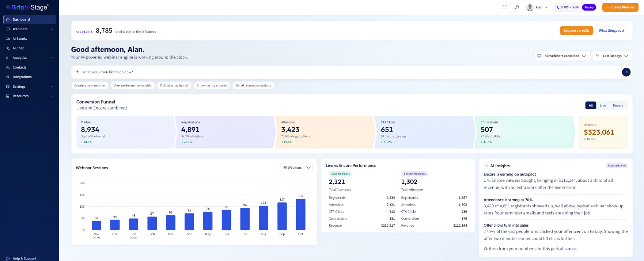Open the Integrations page

click(30, 77)
